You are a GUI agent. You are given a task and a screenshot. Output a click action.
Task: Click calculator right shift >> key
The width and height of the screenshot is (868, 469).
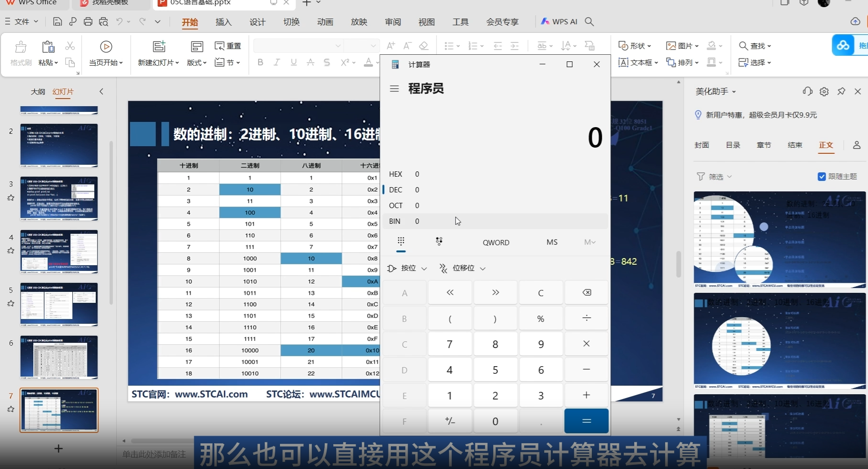point(495,292)
